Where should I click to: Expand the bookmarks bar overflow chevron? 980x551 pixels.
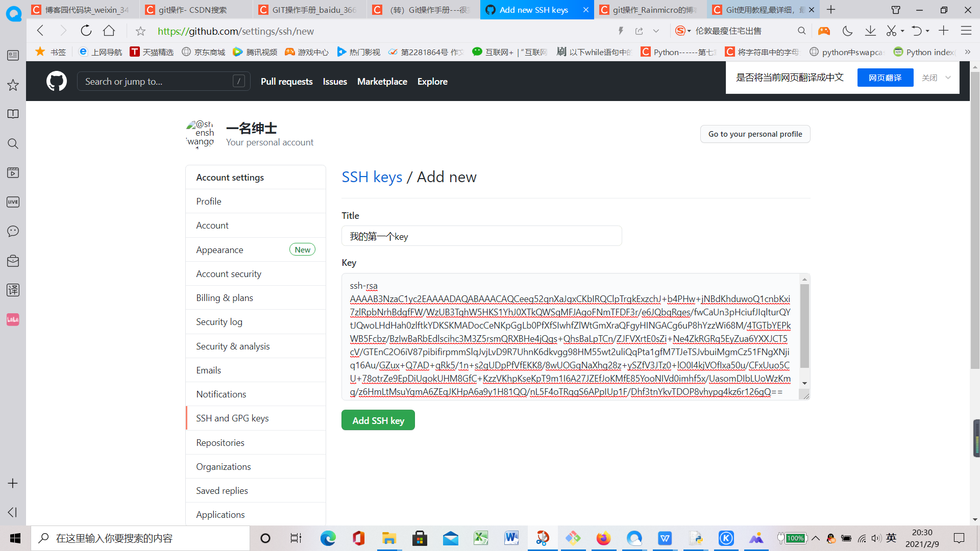tap(967, 52)
